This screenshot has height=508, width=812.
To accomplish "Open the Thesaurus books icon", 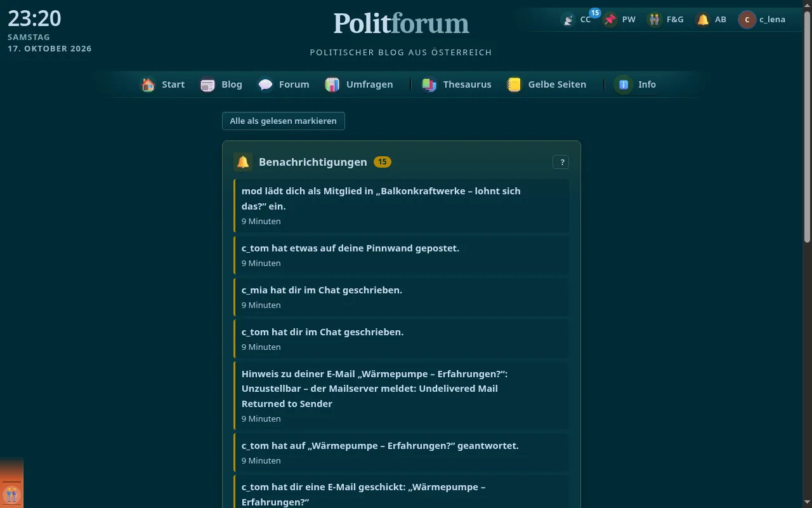I will point(429,84).
